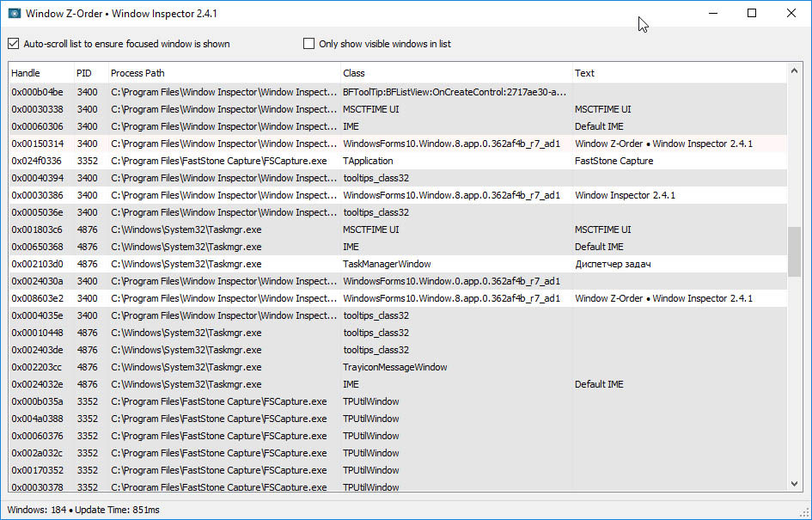Click the Window Inspector 2.4.1 text cell

point(625,195)
